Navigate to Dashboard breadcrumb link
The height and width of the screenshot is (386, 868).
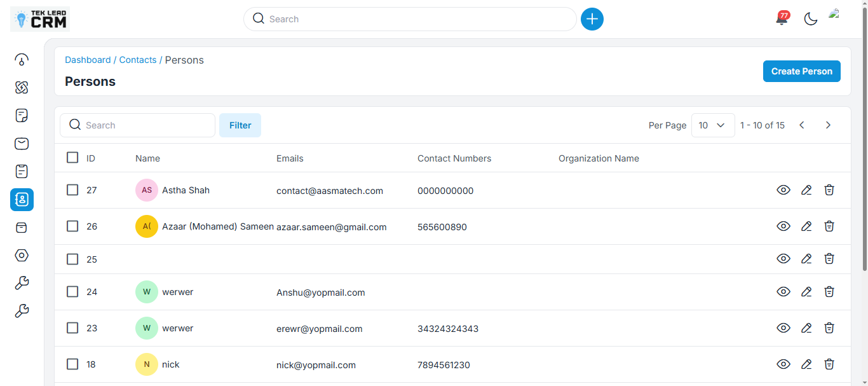tap(88, 60)
